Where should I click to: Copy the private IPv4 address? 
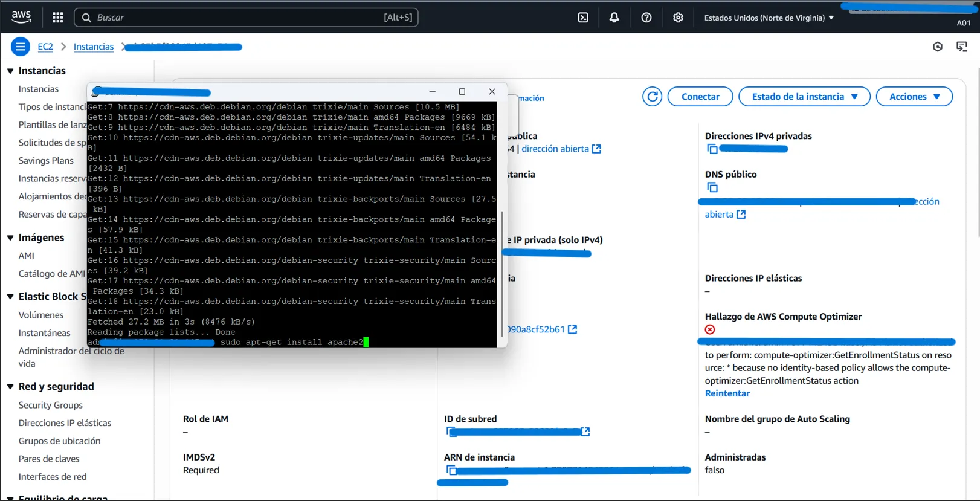pyautogui.click(x=712, y=149)
